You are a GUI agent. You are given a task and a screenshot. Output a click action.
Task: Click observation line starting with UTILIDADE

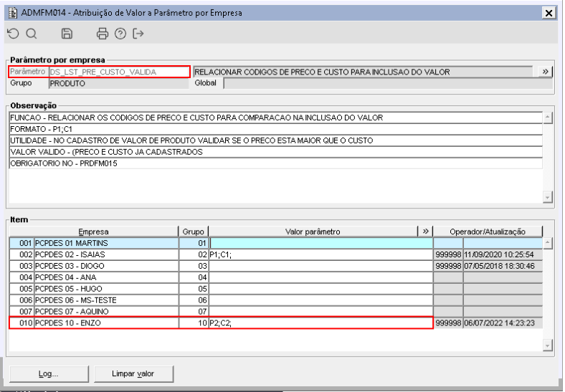coord(276,140)
